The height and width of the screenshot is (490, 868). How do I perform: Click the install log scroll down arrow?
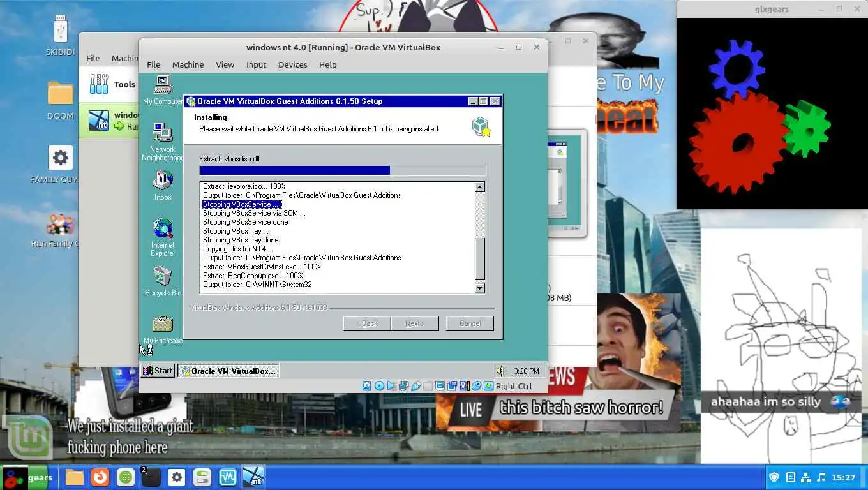(x=480, y=288)
